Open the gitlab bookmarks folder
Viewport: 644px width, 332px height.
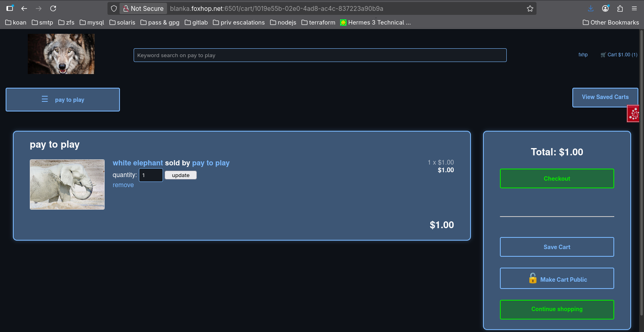[x=196, y=23]
